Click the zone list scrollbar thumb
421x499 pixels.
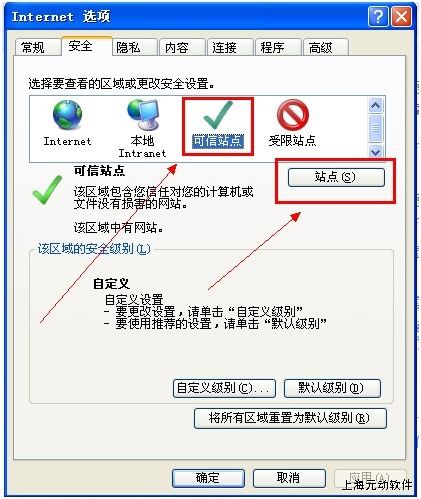(375, 128)
